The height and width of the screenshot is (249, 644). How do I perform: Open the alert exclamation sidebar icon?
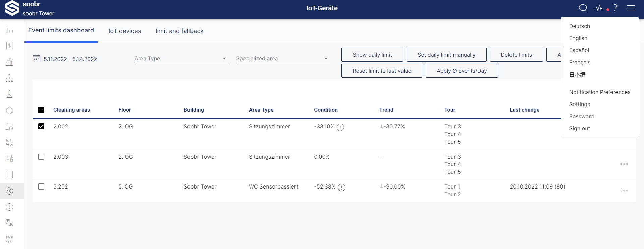(9, 207)
